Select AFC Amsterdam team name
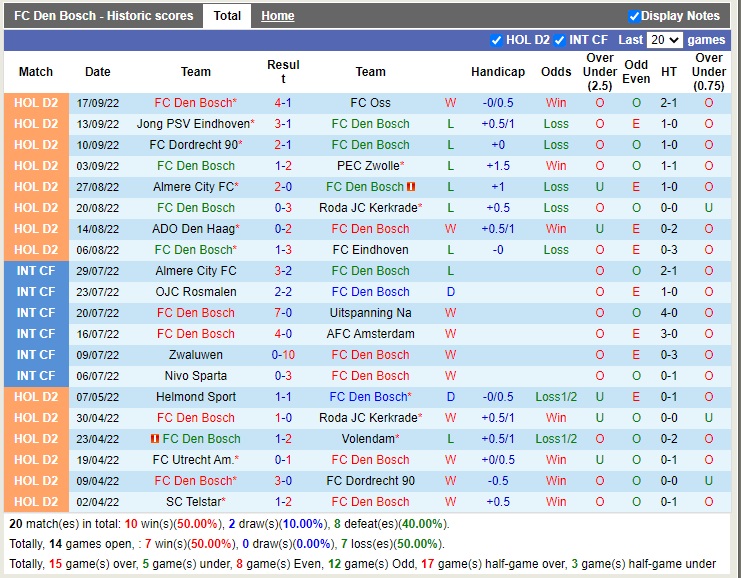This screenshot has height=578, width=741. [x=370, y=334]
